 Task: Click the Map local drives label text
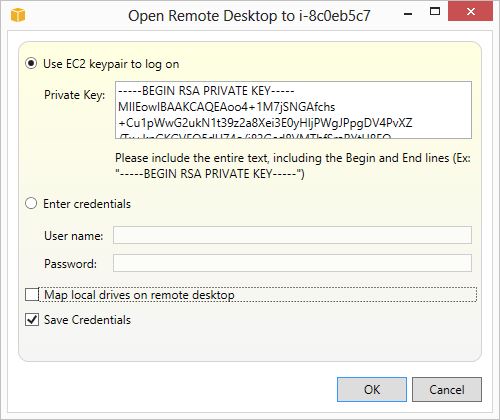[x=139, y=295]
